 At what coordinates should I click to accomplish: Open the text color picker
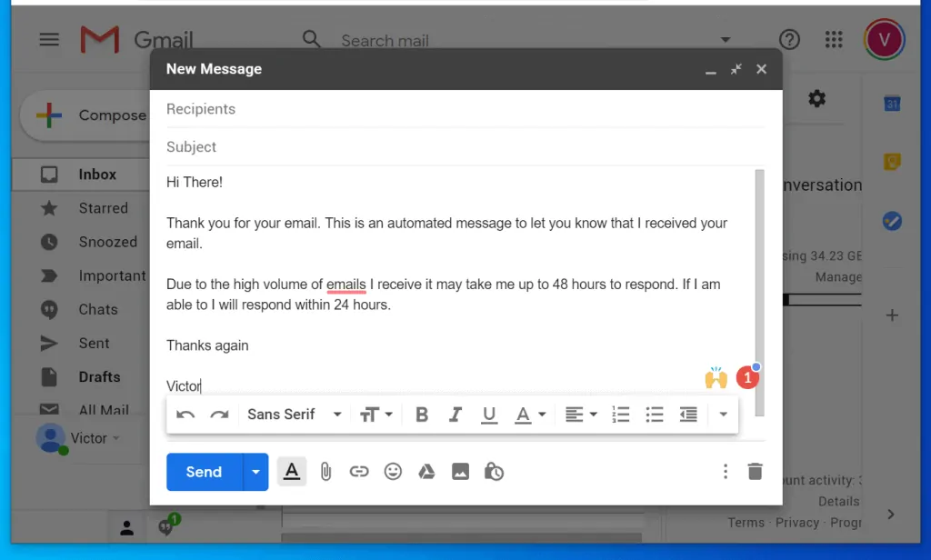point(529,415)
